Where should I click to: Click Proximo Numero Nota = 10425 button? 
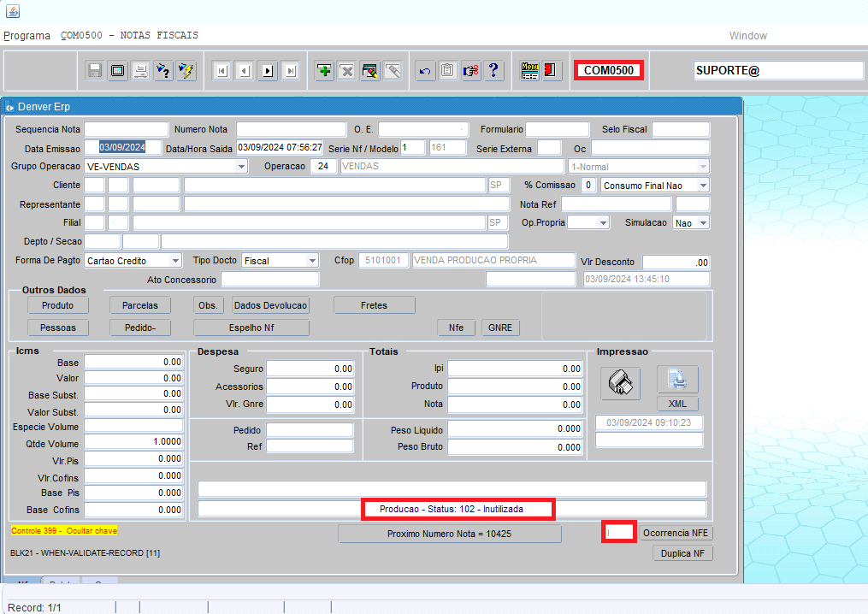[x=450, y=534]
